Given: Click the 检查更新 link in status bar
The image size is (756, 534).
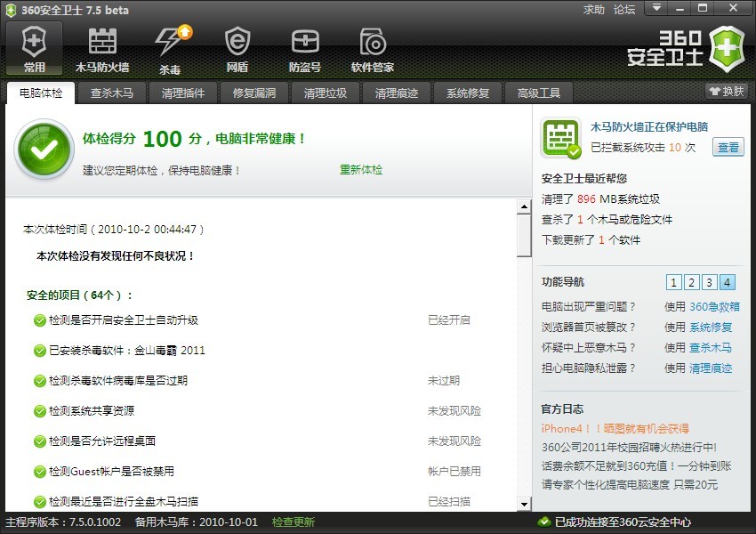Looking at the screenshot, I should click(x=294, y=522).
